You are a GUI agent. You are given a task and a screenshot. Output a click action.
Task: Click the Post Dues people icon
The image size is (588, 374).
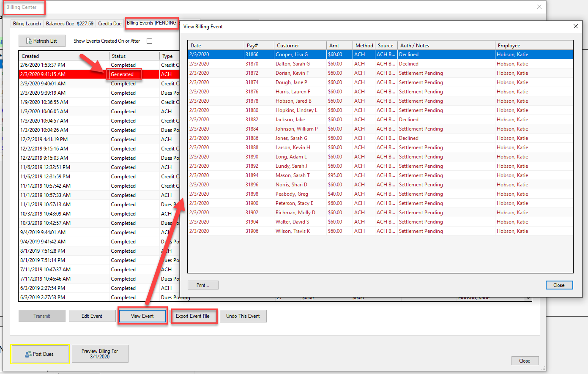28,354
